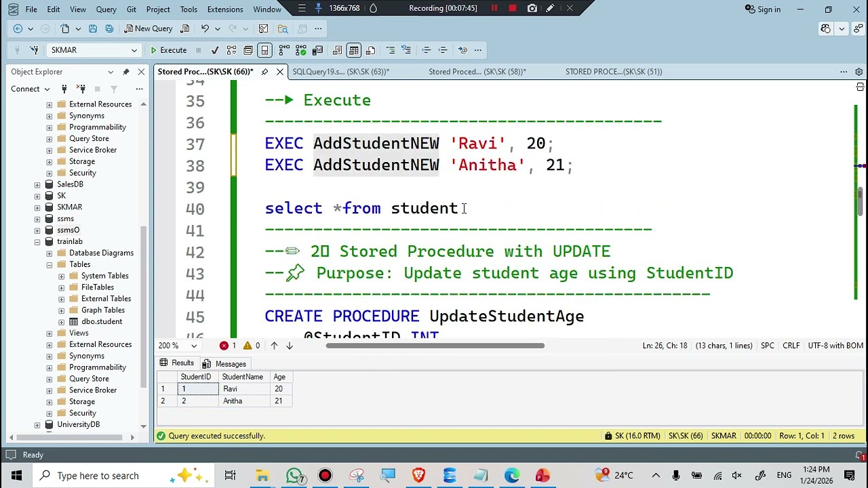Navigate Backward with the back arrow
The width and height of the screenshot is (868, 488).
click(x=18, y=28)
